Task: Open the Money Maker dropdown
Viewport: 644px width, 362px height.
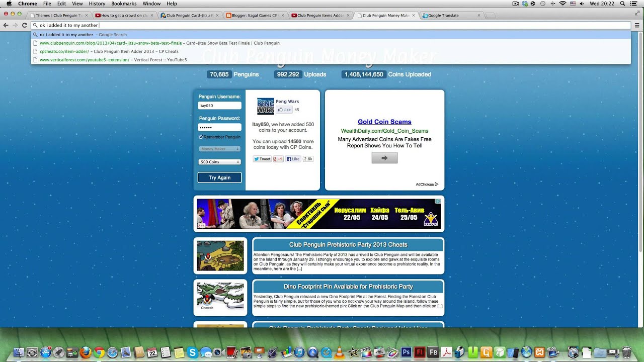Action: click(219, 149)
